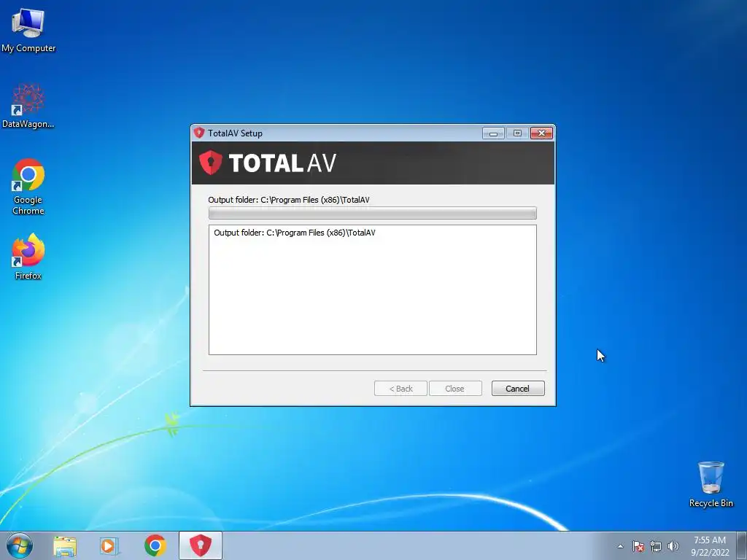Open the Action Center flag tray icon
Viewport: 747px width, 560px height.
[x=638, y=546]
